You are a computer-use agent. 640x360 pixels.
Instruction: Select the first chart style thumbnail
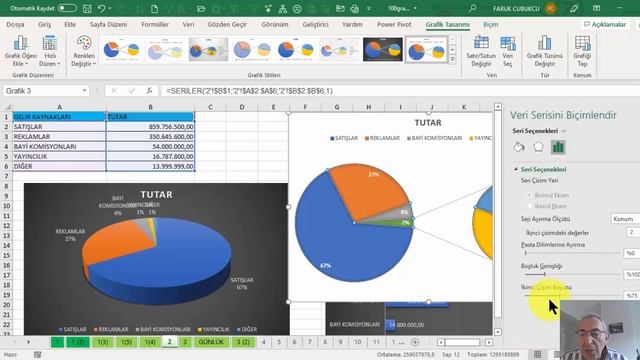121,50
